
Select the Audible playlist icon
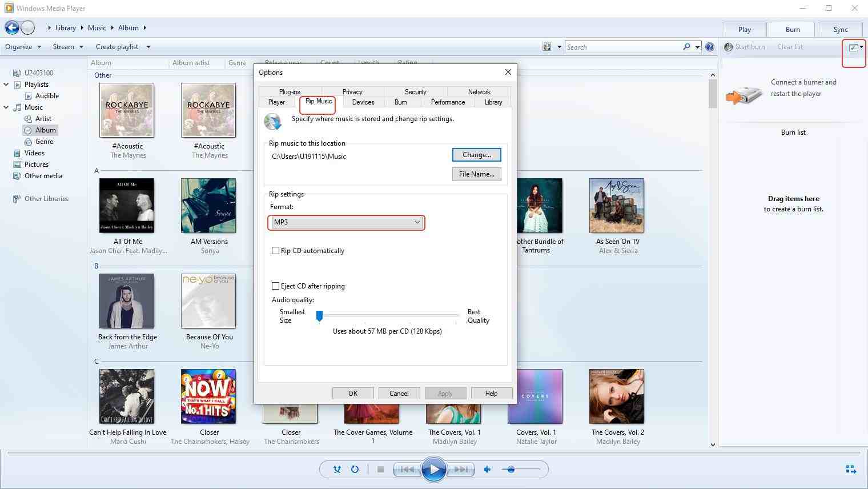28,96
